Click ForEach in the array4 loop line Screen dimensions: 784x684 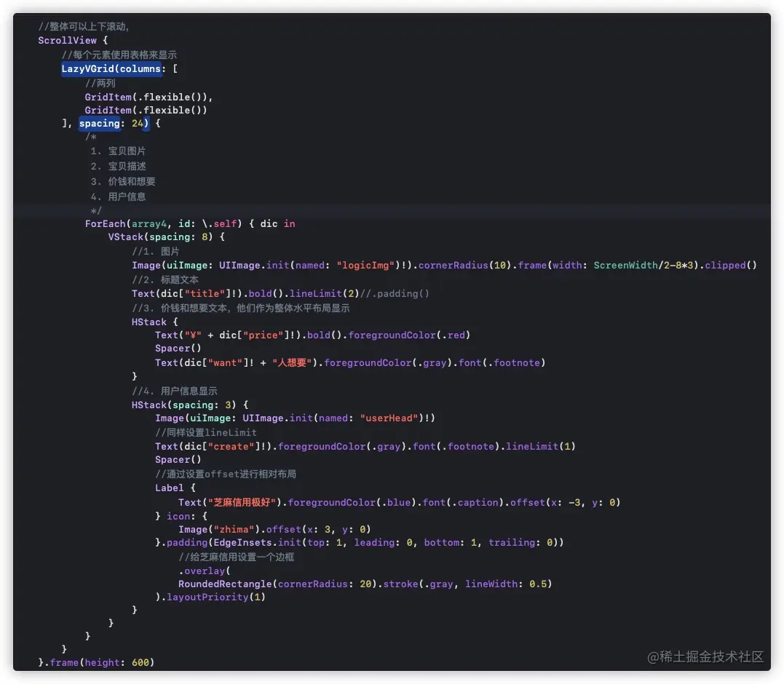[105, 224]
